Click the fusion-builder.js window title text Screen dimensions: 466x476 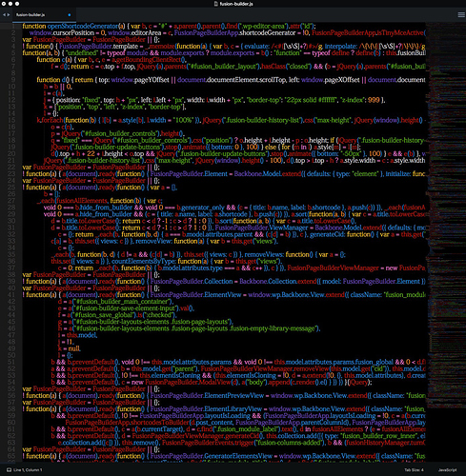click(x=236, y=4)
